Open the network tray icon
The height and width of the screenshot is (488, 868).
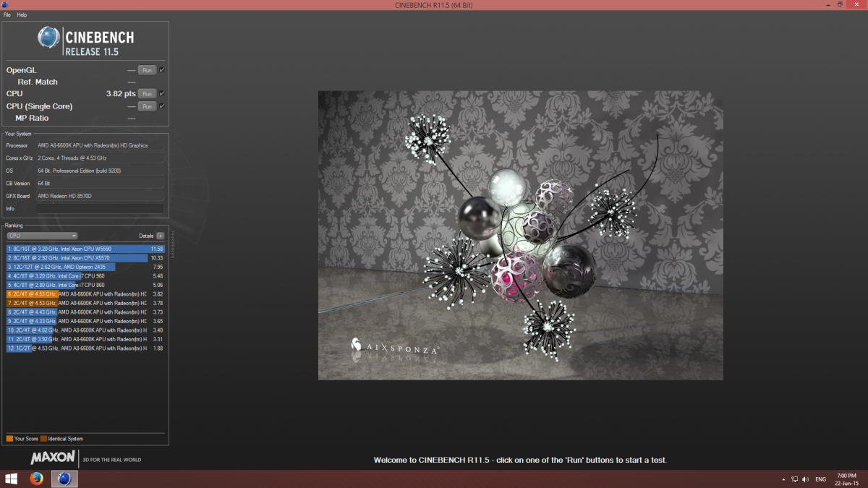coord(795,479)
